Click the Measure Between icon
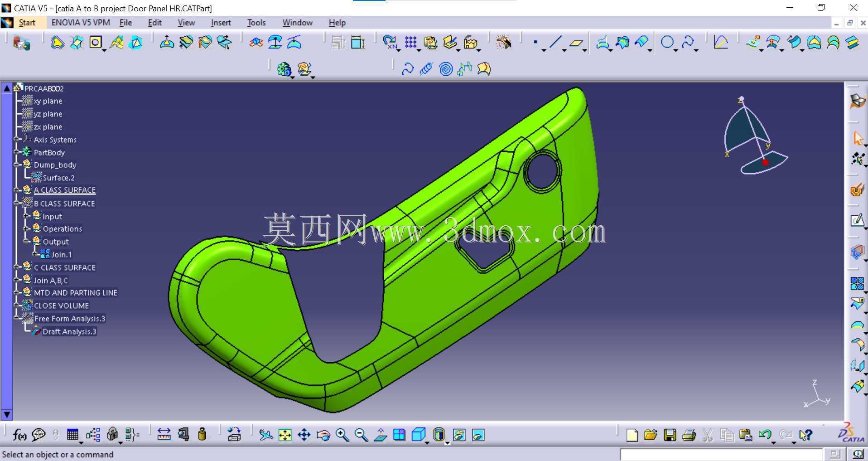This screenshot has height=461, width=868. 164,435
